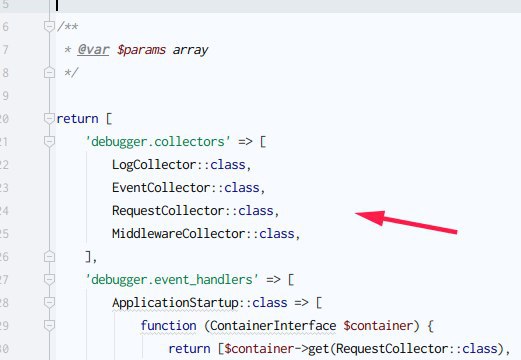Image resolution: width=521 pixels, height=360 pixels.
Task: Click fold end marker beside '],'
Action: click(x=49, y=256)
